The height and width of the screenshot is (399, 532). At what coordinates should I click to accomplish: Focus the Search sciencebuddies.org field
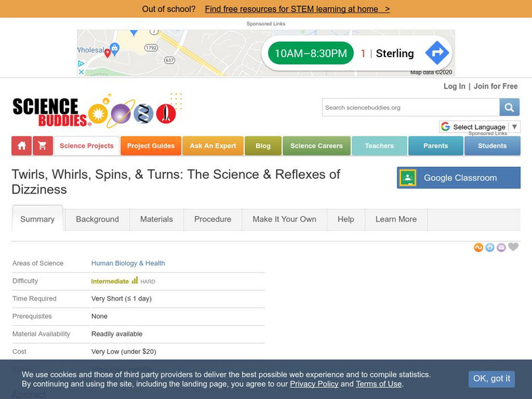coord(410,107)
